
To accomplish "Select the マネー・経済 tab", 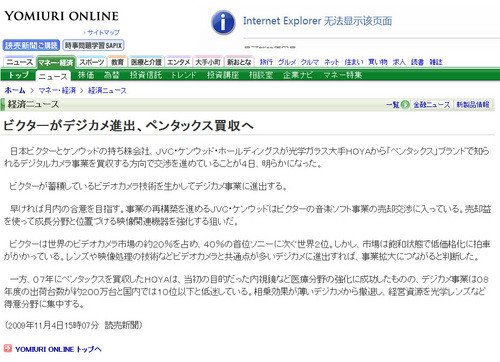I will click(56, 62).
